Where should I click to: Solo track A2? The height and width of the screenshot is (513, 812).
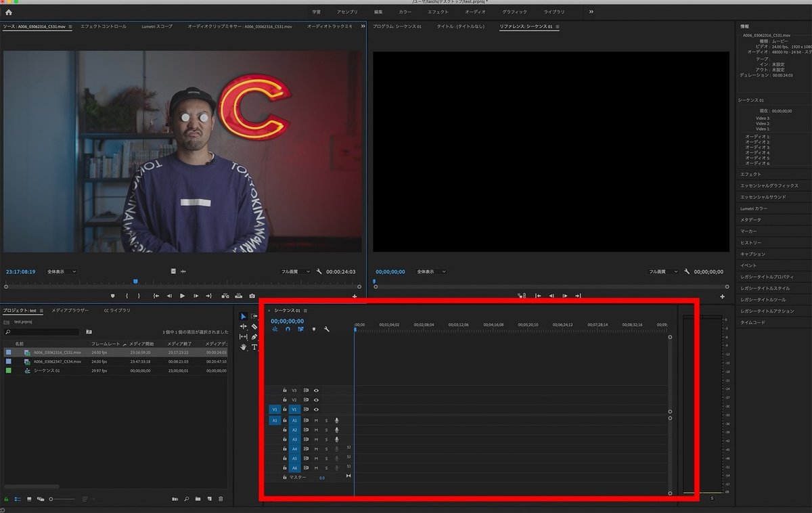[x=326, y=430]
